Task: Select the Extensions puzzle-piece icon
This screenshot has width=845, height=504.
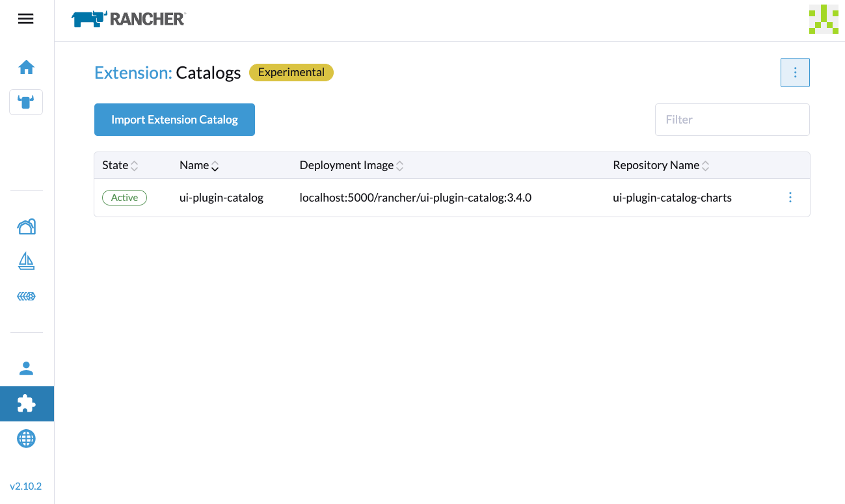Action: pyautogui.click(x=26, y=403)
